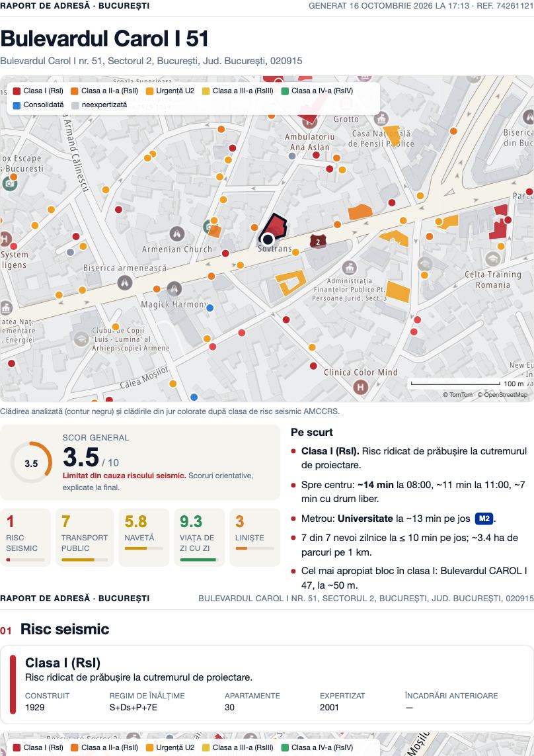Click the 3.5 overall score donut gauge
Screen dimensions: 534x756
pos(31,463)
